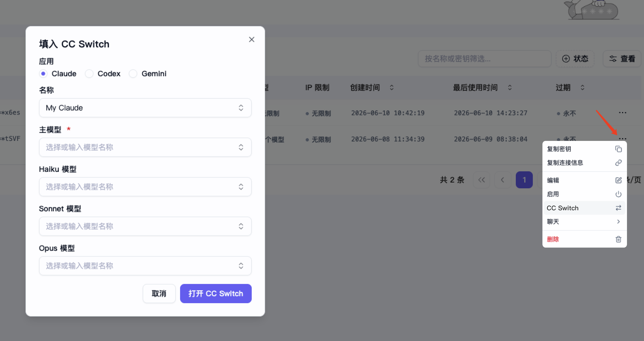The image size is (644, 341).
Task: Click the 2026-06-09 08:38:04 last used time
Action: click(491, 139)
